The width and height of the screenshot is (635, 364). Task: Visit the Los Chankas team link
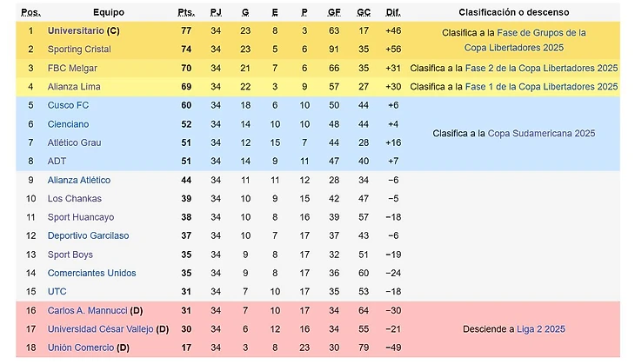point(74,199)
